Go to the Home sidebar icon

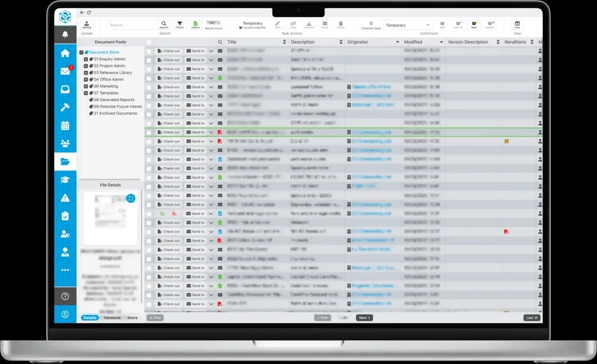tap(65, 53)
